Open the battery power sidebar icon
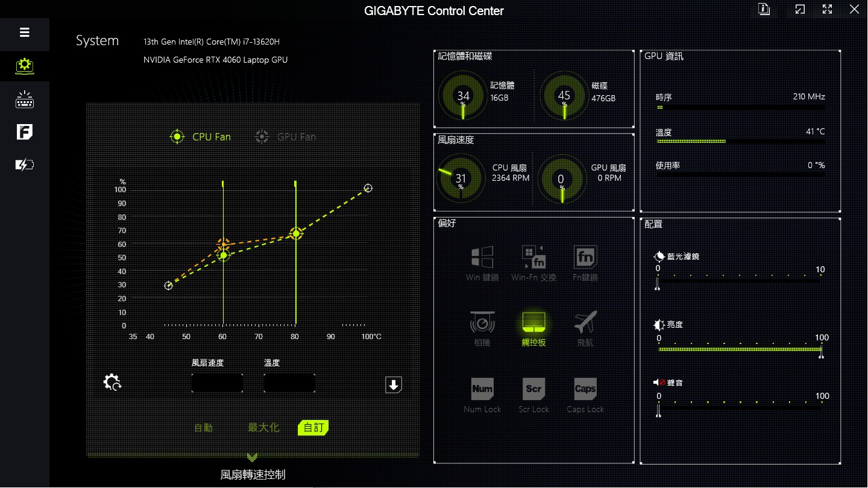 point(25,164)
